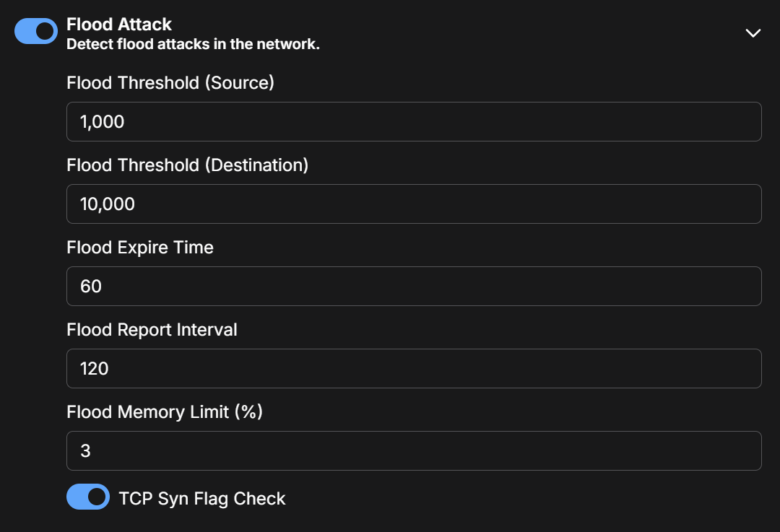Viewport: 780px width, 532px height.
Task: Collapse the Flood Attack section chevron
Action: coord(753,33)
